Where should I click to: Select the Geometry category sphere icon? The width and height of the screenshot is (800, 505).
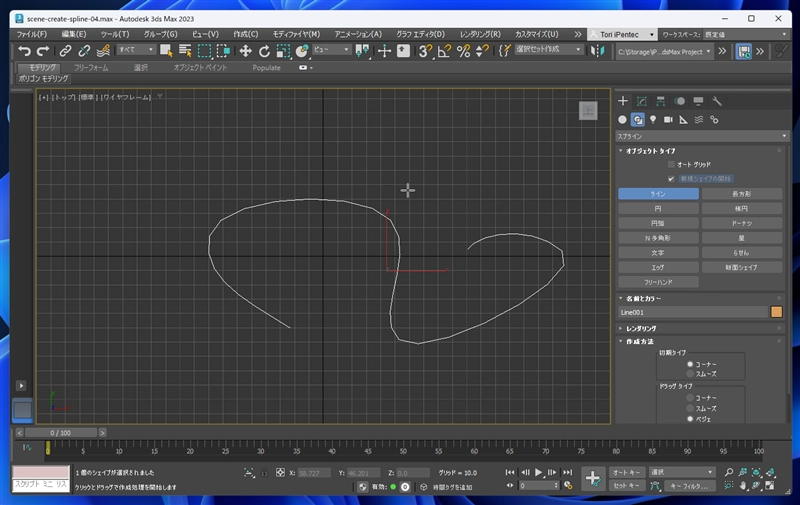click(622, 119)
